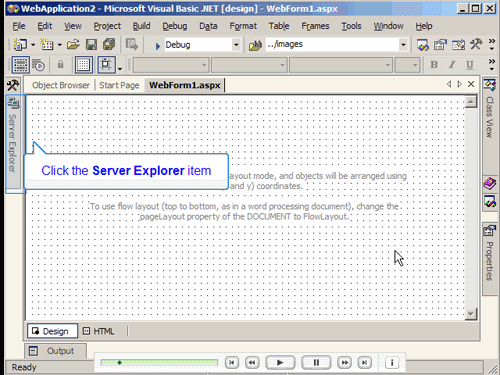
Task: Open the File menu
Action: (x=19, y=26)
